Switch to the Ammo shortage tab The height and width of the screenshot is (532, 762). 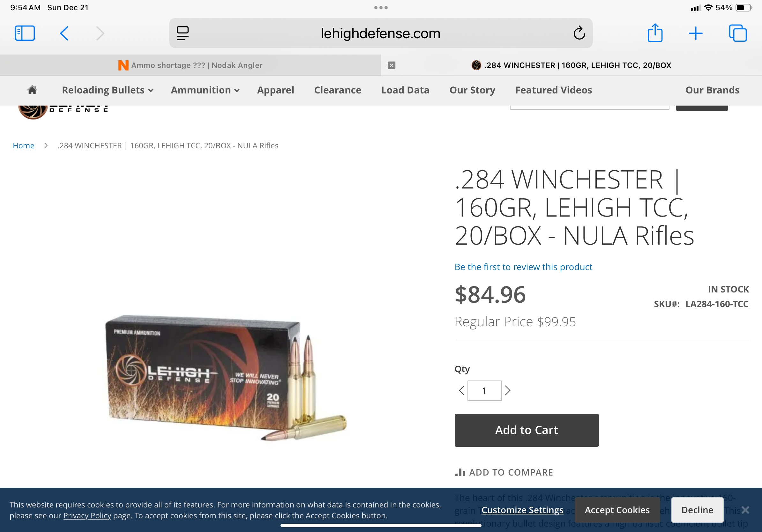pyautogui.click(x=190, y=65)
